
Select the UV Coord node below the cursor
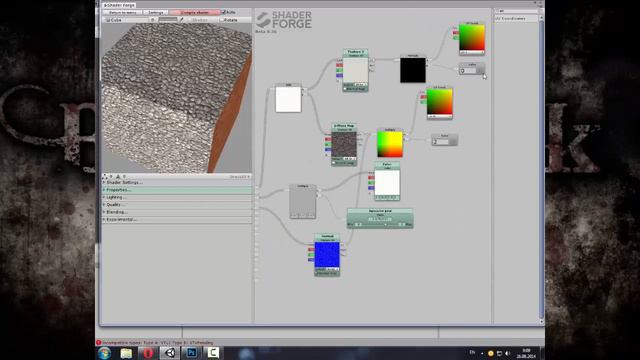pyautogui.click(x=440, y=103)
